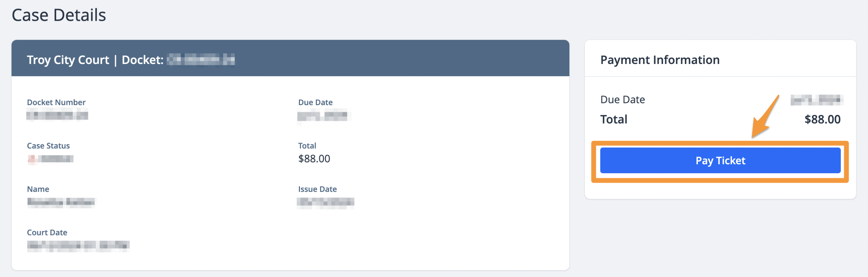
Task: Select the blurred name value
Action: [61, 202]
